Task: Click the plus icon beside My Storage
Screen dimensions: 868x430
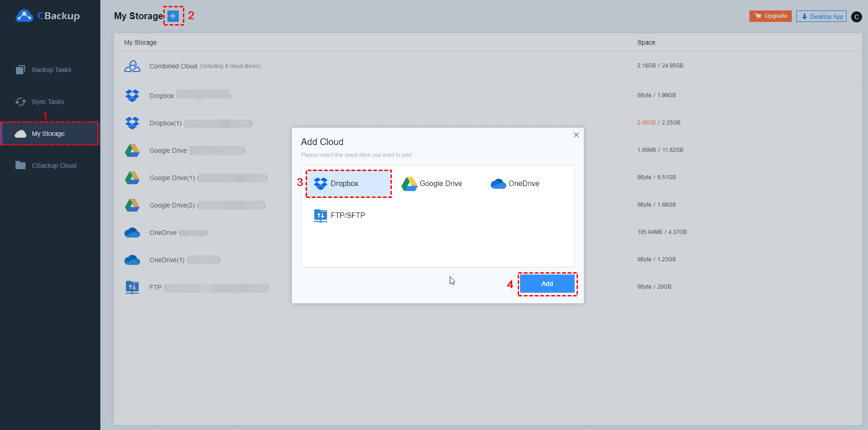Action: tap(173, 16)
